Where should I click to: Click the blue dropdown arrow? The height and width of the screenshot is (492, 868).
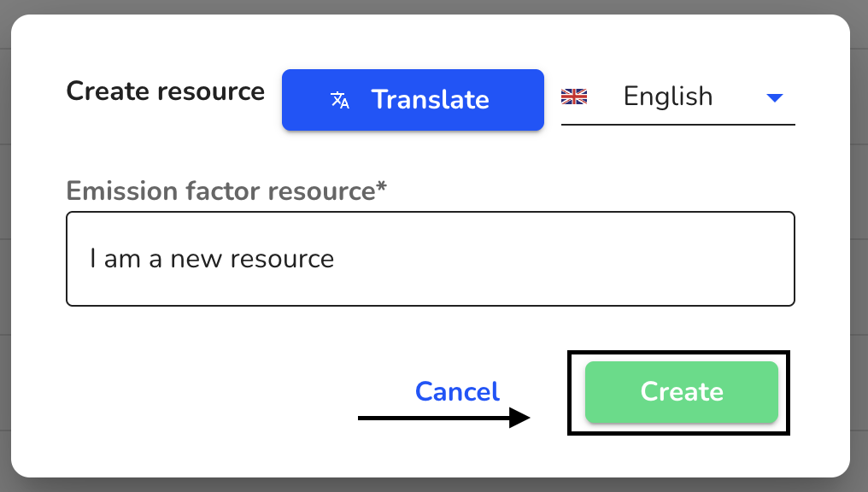[x=774, y=98]
